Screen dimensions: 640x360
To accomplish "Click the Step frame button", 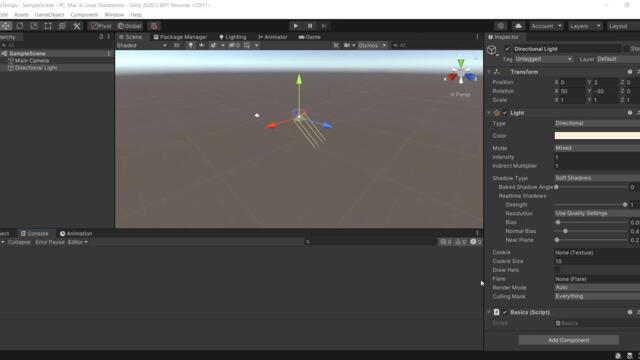I will [x=324, y=26].
